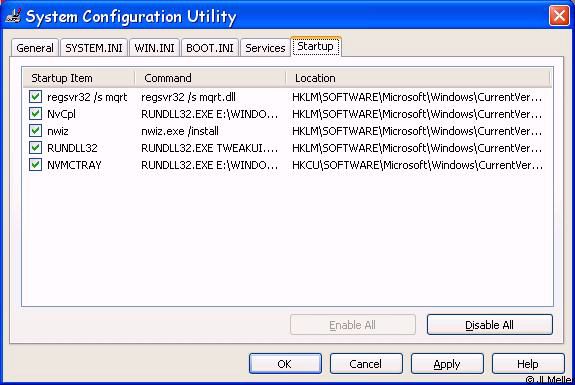Viewport: 575px width, 385px height.
Task: Close the System Configuration Utility window
Action: (559, 16)
